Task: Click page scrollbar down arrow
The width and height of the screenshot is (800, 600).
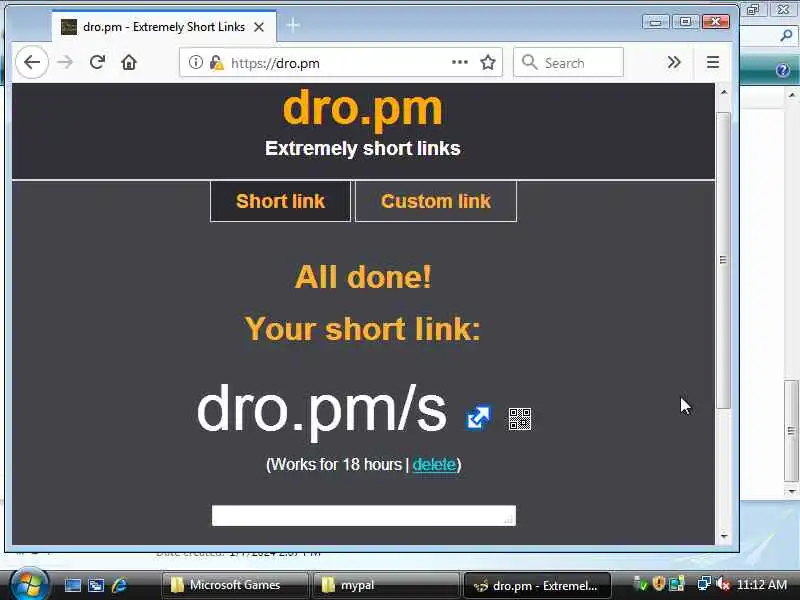Action: tap(723, 536)
